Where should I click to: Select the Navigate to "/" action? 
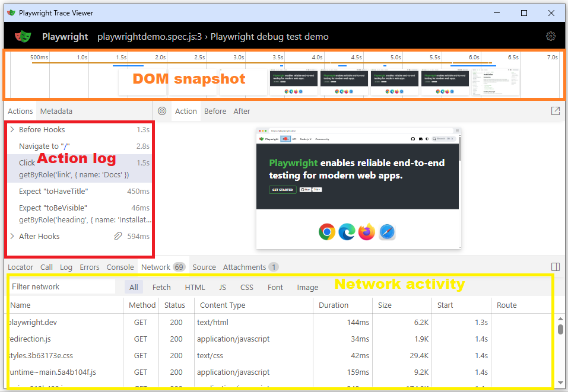tap(79, 146)
